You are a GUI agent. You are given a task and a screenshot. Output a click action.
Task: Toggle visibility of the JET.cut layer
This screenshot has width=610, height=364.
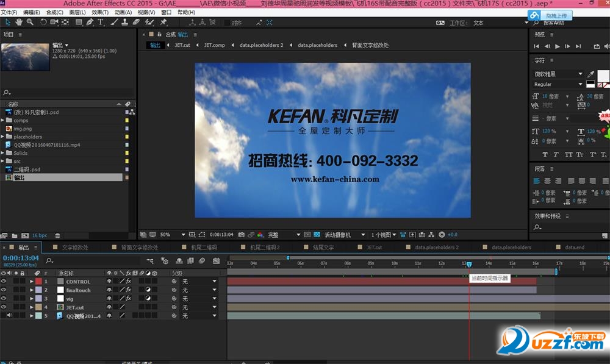click(x=4, y=307)
